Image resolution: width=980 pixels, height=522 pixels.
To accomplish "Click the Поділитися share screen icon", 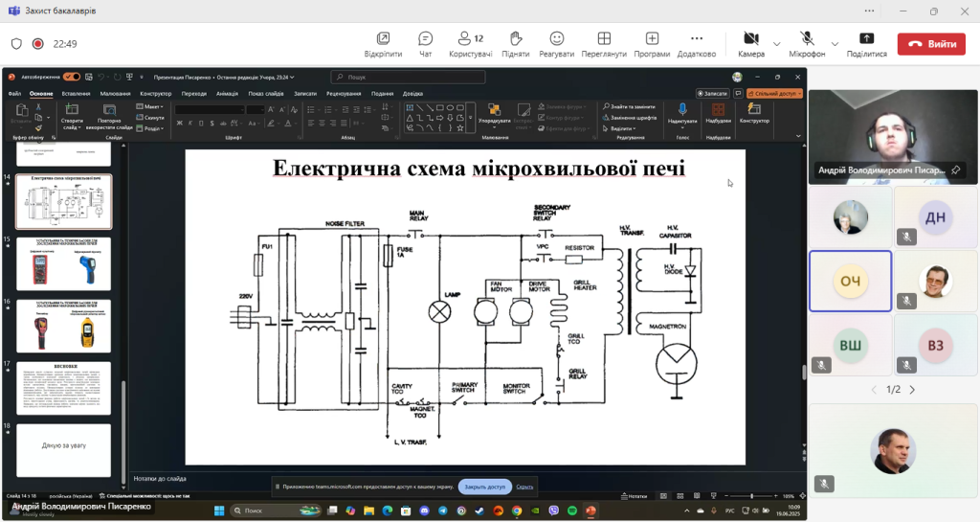I will coord(866,43).
